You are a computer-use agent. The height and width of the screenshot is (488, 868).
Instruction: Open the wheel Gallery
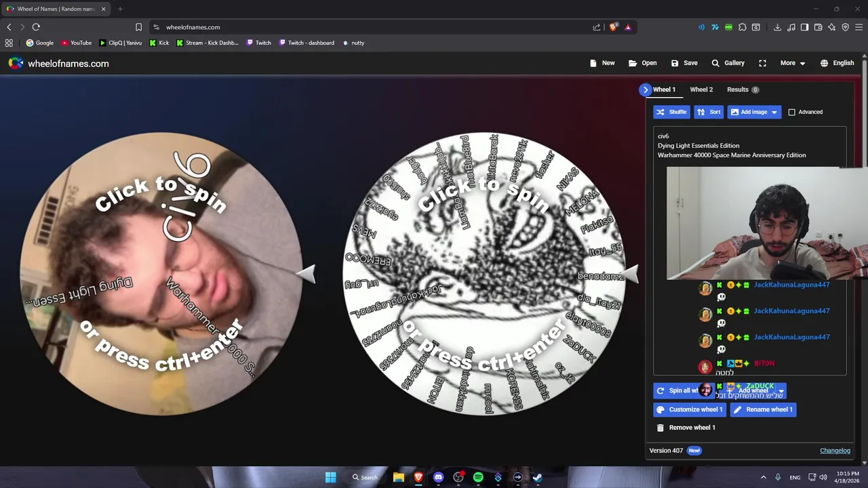(728, 63)
